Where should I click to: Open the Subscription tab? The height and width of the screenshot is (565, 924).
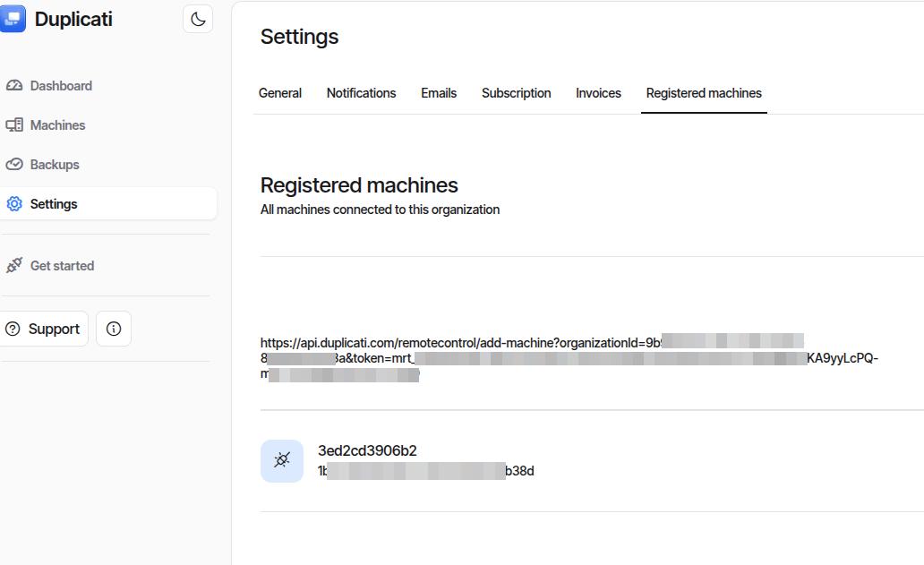pyautogui.click(x=517, y=93)
